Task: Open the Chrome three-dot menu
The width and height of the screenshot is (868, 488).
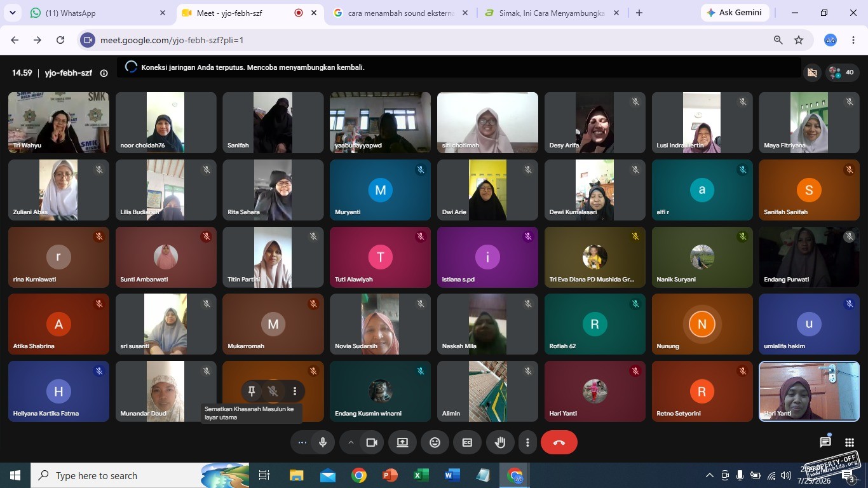Action: [853, 40]
